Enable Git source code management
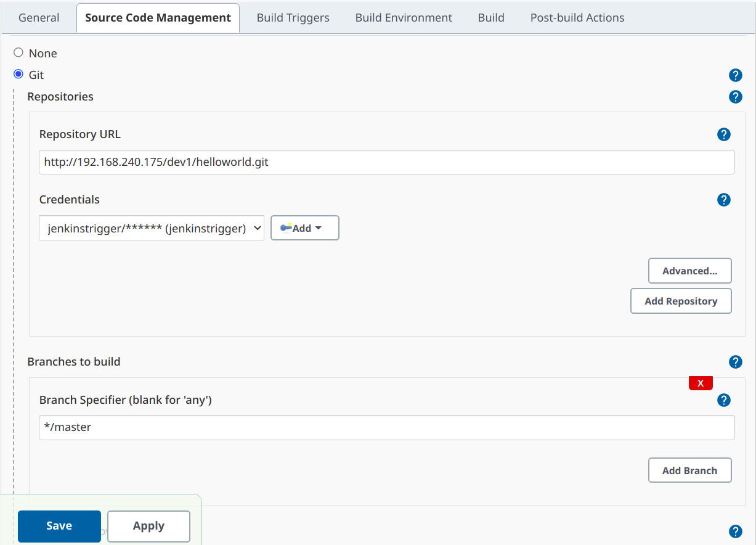Image resolution: width=756 pixels, height=545 pixels. [x=18, y=74]
